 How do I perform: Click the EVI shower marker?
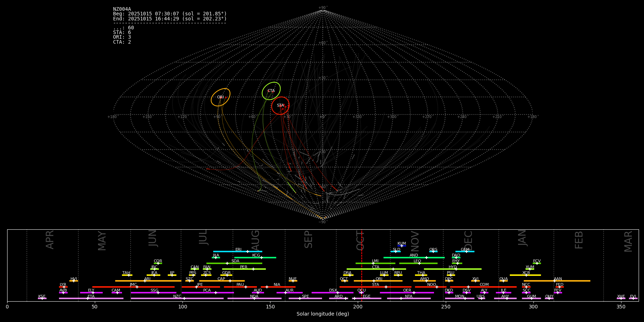tap(633, 298)
